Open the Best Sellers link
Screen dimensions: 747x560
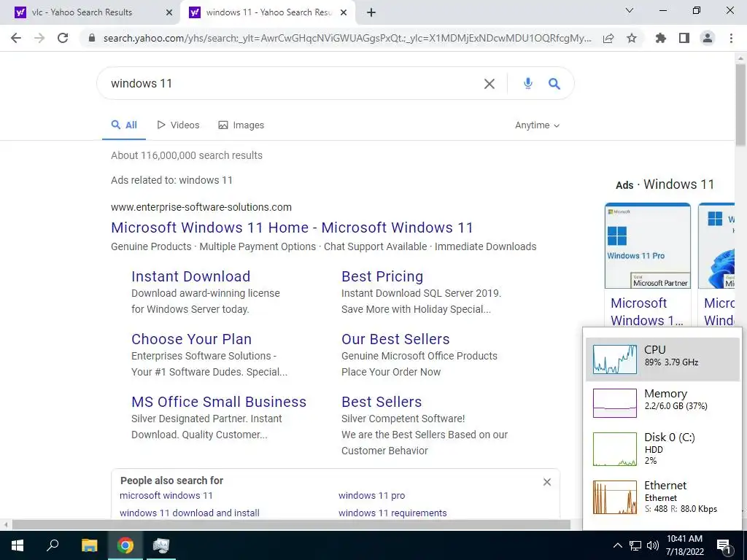pos(382,402)
